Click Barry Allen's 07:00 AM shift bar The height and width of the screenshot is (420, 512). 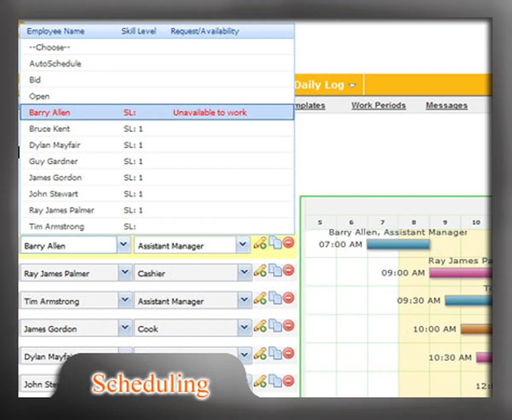click(x=398, y=244)
